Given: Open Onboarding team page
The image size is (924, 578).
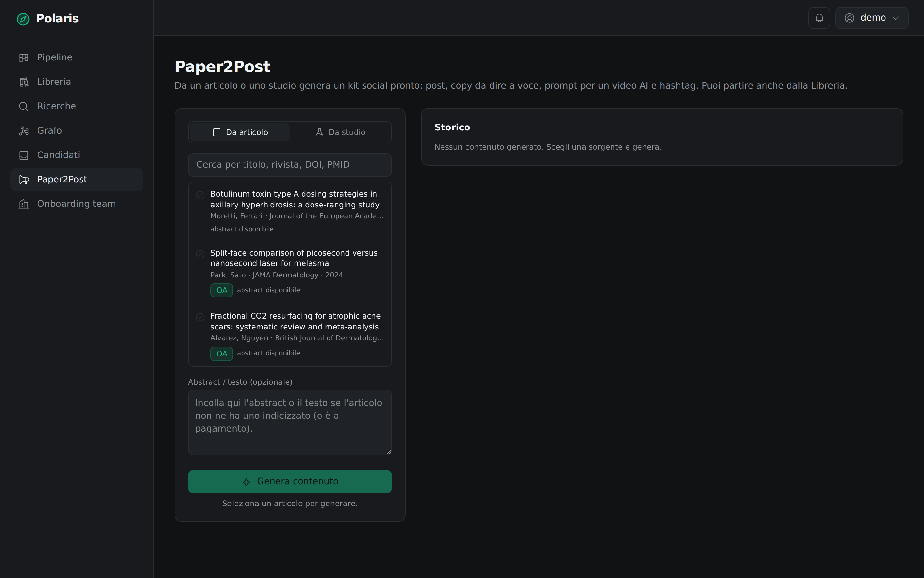Looking at the screenshot, I should 76,204.
